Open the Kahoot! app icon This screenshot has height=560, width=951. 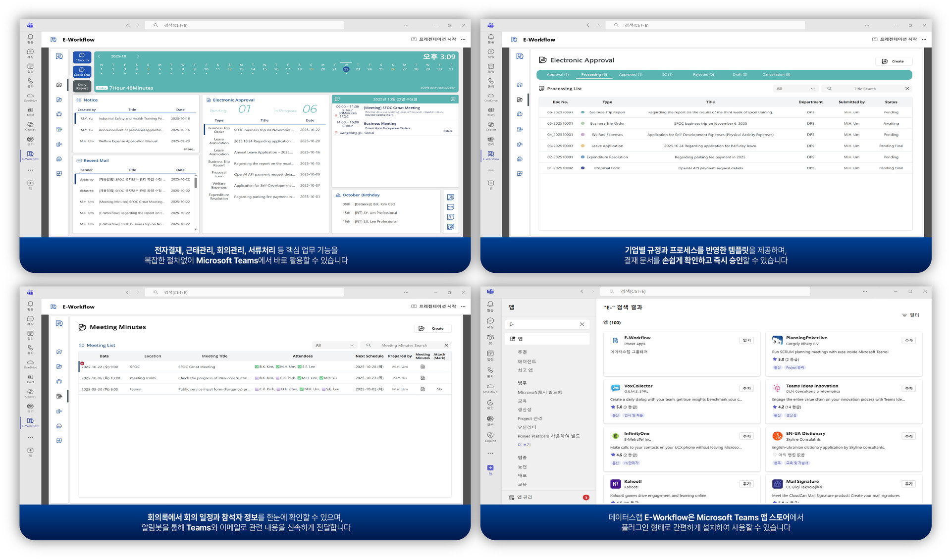pyautogui.click(x=615, y=484)
